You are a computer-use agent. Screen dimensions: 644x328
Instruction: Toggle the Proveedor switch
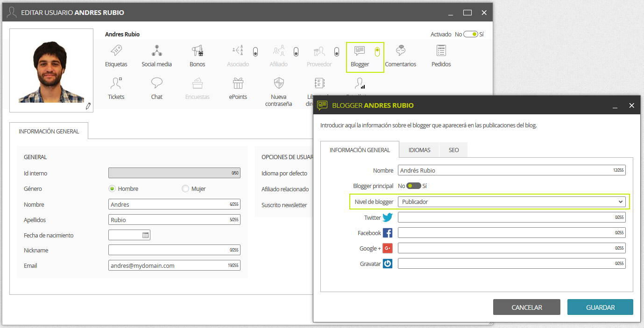(x=337, y=52)
